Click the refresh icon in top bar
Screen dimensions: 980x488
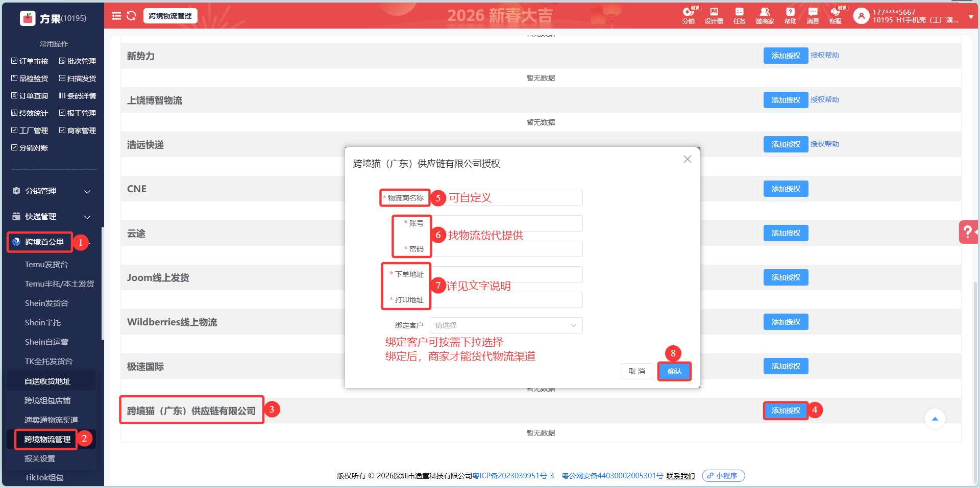[131, 16]
